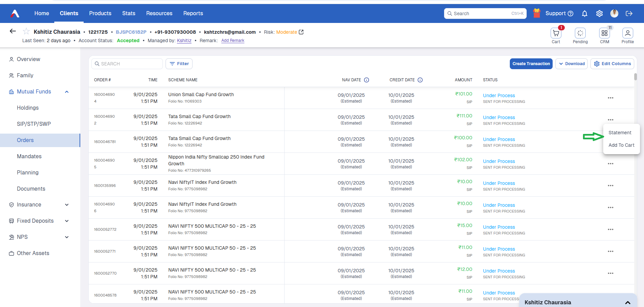The height and width of the screenshot is (307, 644).
Task: Open row menu for Union Small Cap order
Action: point(611,98)
